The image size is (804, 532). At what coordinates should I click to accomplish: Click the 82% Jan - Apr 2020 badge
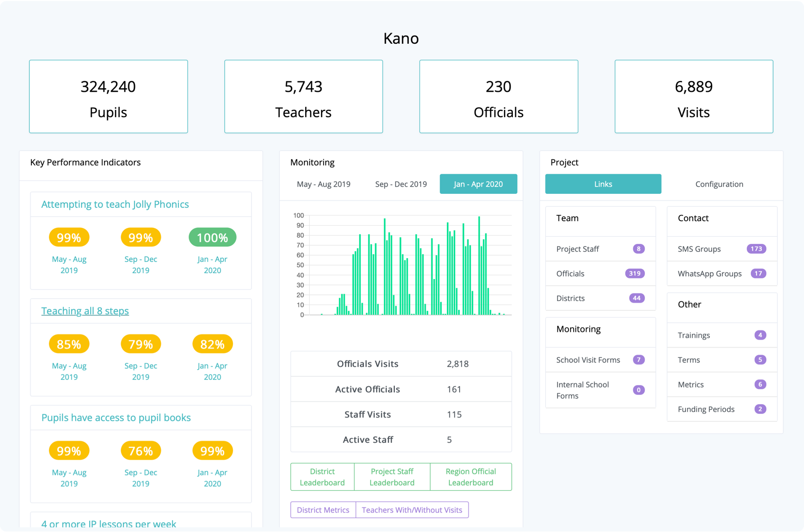point(212,344)
